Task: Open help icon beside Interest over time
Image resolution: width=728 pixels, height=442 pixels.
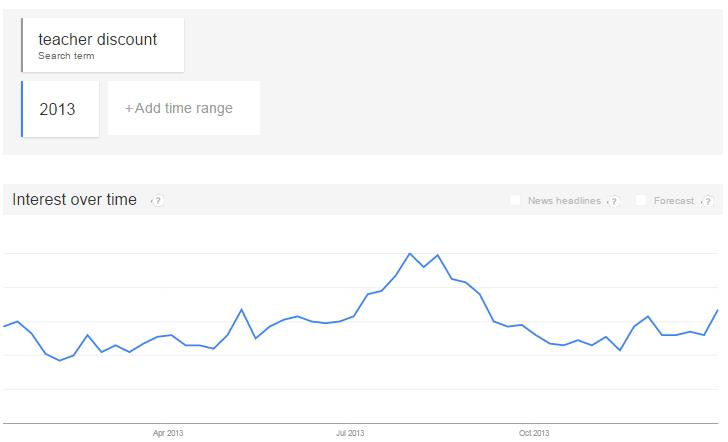Action: [158, 201]
